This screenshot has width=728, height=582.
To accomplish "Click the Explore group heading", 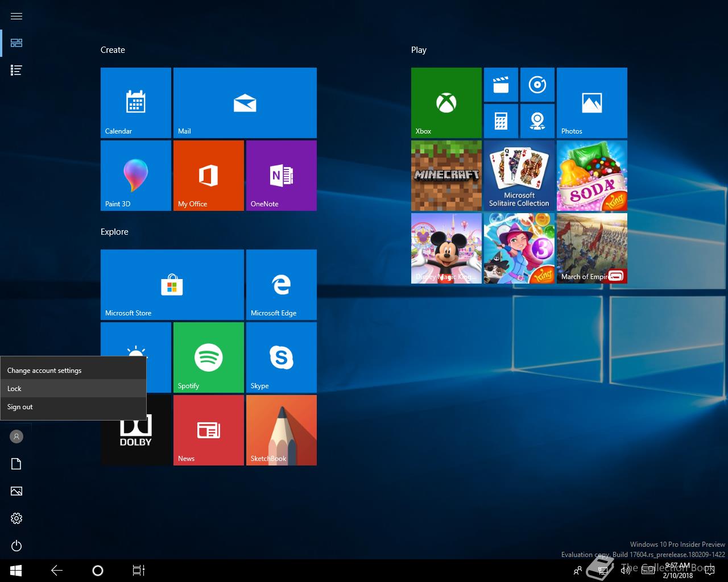I will 114,232.
